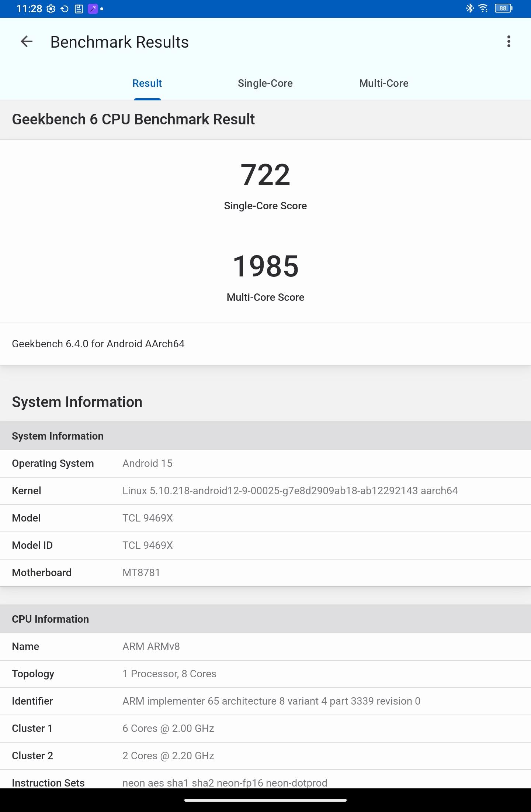
Task: Tap the 11:28 clock in status bar
Action: [x=29, y=9]
